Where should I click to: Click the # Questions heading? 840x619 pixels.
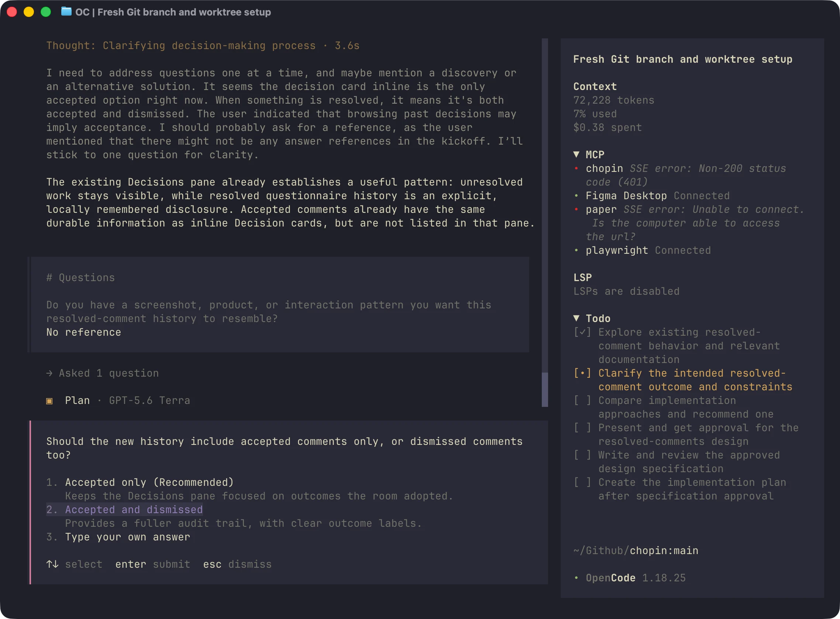tap(80, 278)
